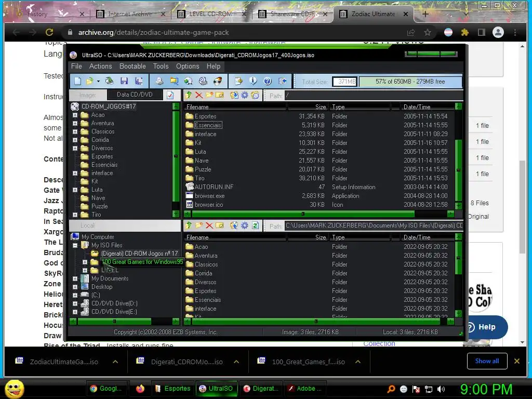The width and height of the screenshot is (532, 399).
Task: Open the Actions menu
Action: 100,66
